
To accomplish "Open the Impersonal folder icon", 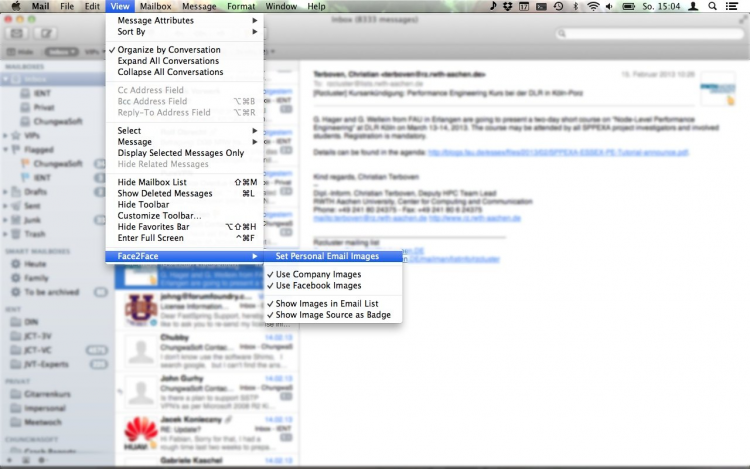I will coord(16,408).
